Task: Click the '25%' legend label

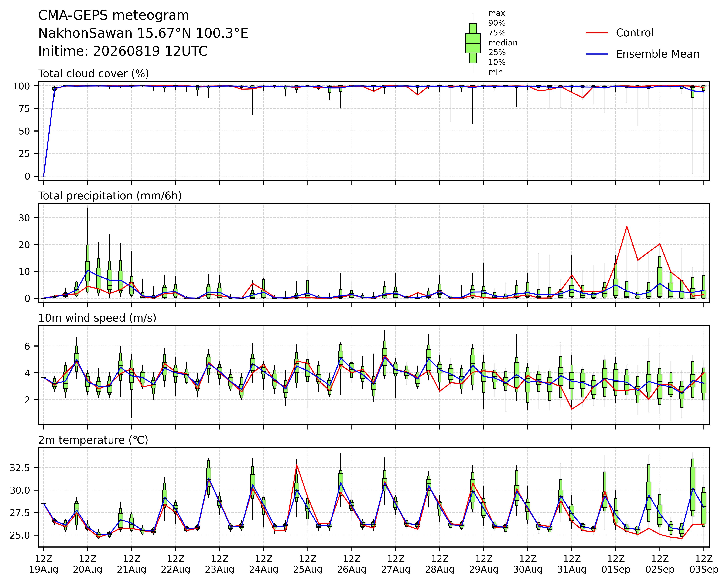Action: coord(497,53)
